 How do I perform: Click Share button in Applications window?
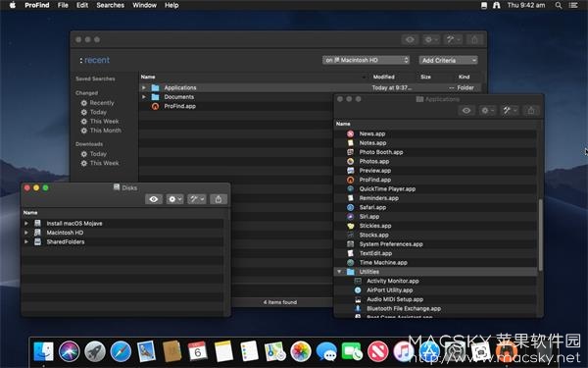tap(531, 110)
